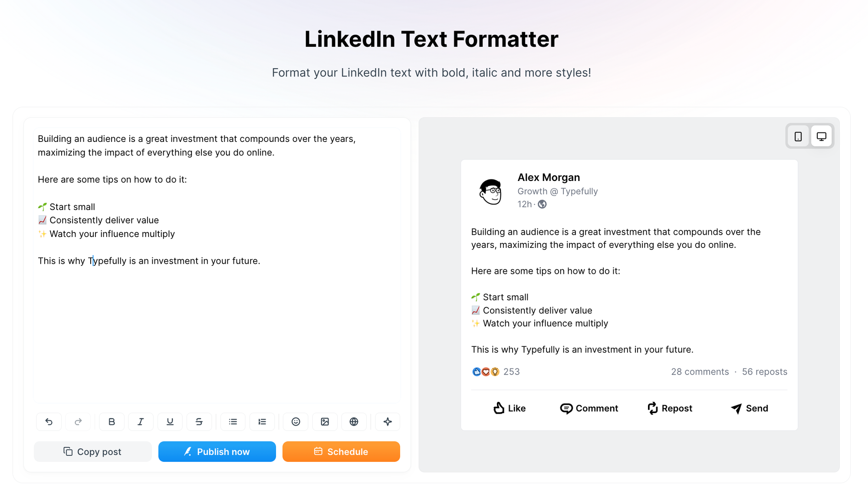Viewport: 868px width, 503px height.
Task: Publish the post now
Action: 217,451
